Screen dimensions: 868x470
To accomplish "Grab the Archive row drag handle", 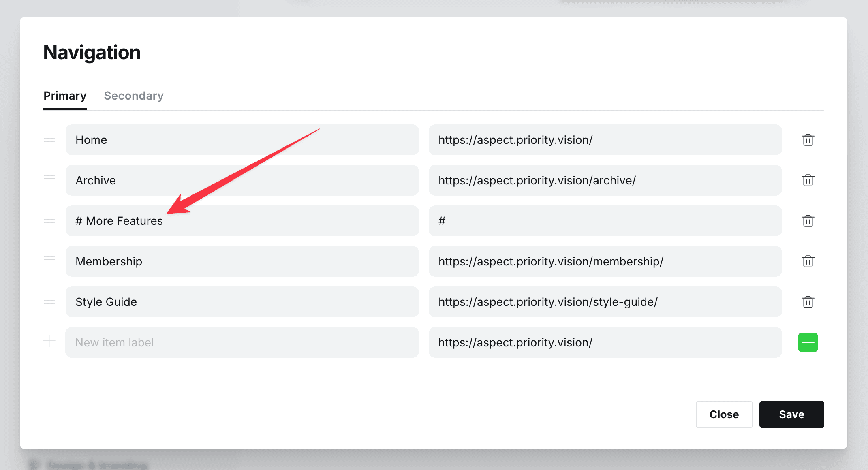I will pos(49,179).
